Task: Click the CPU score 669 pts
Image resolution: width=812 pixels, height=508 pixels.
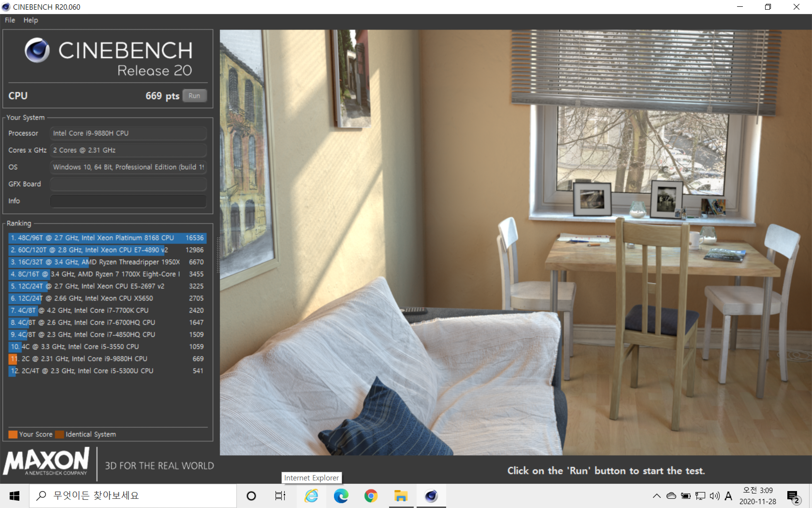Action: (162, 96)
